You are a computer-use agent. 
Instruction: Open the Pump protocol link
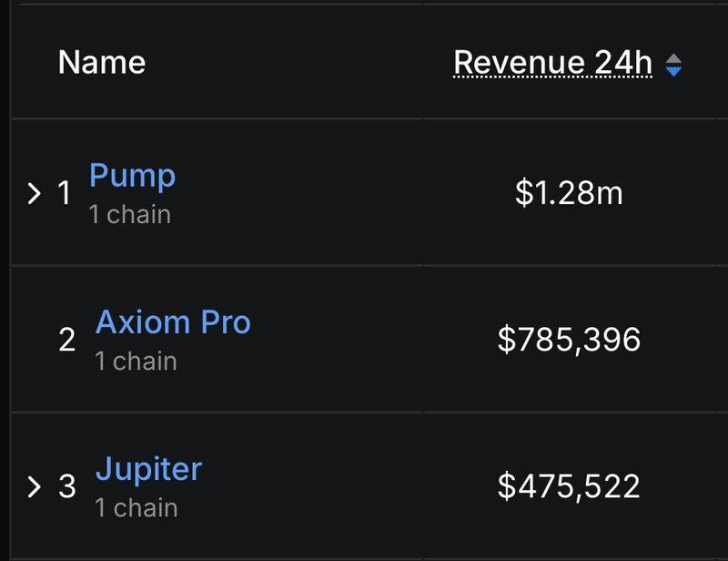pos(132,175)
